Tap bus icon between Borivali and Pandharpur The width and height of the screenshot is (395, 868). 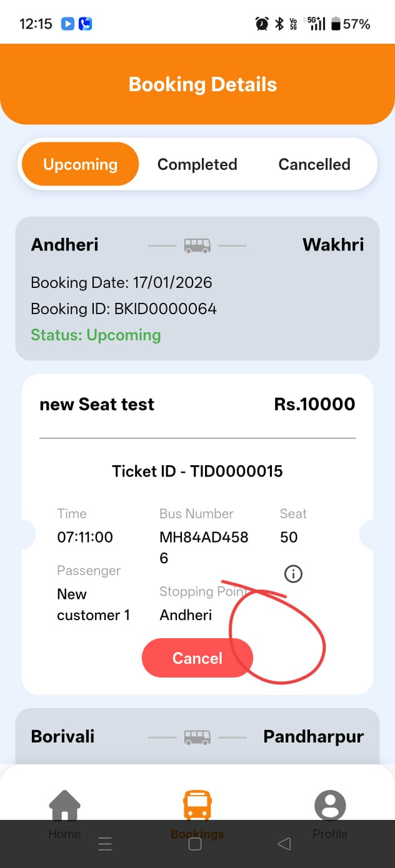click(197, 737)
